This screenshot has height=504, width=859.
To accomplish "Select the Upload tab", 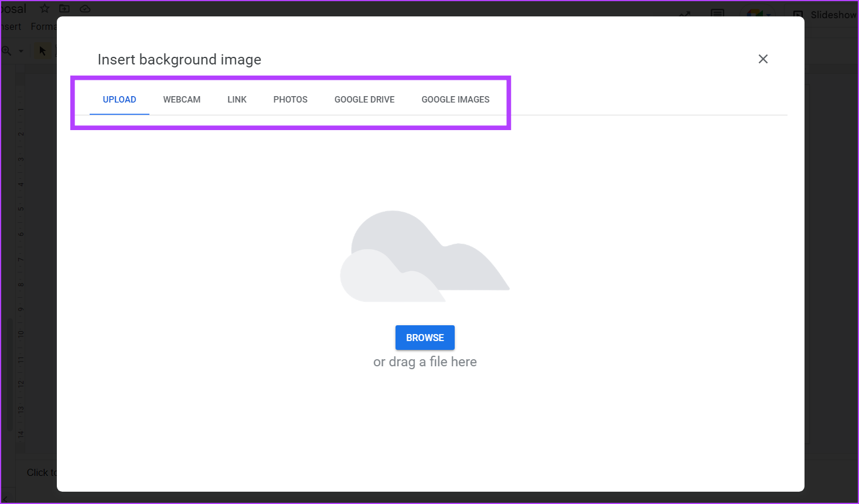I will coord(120,100).
